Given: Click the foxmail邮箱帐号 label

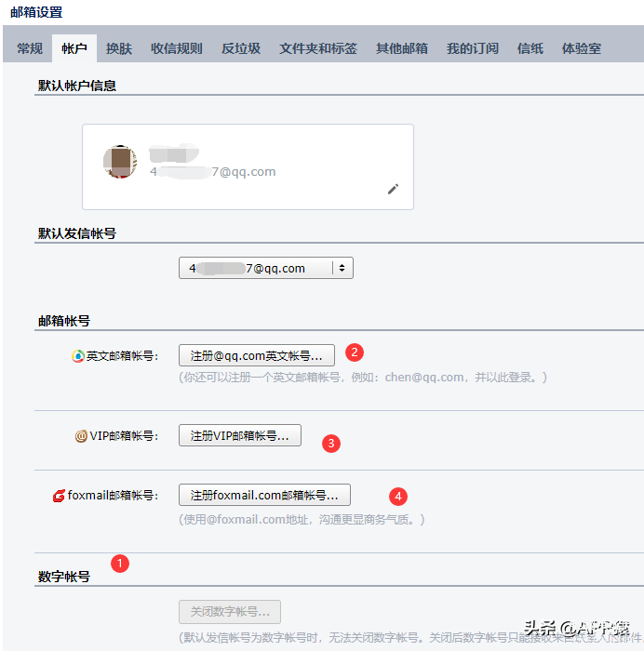Looking at the screenshot, I should [113, 496].
